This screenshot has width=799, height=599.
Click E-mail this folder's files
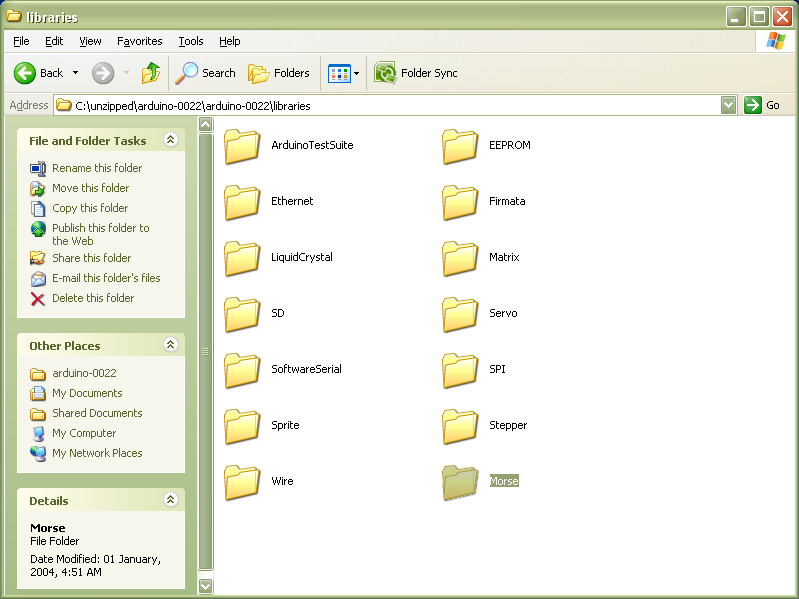(x=106, y=278)
